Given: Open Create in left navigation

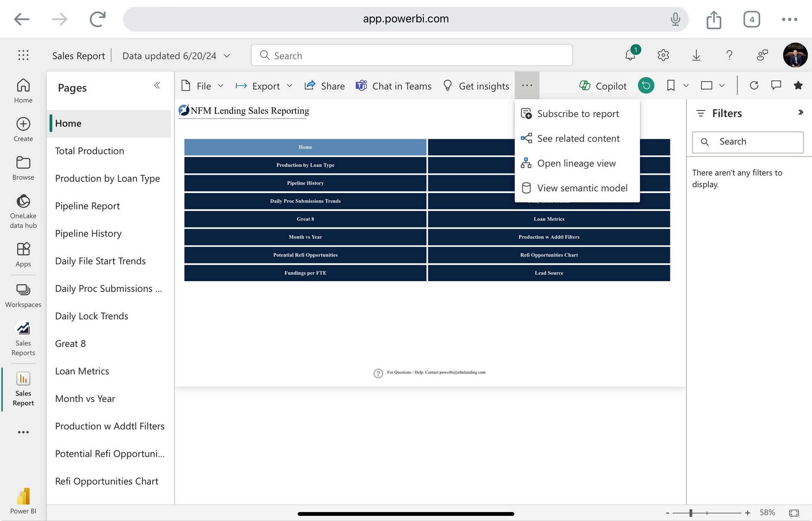Looking at the screenshot, I should tap(23, 129).
